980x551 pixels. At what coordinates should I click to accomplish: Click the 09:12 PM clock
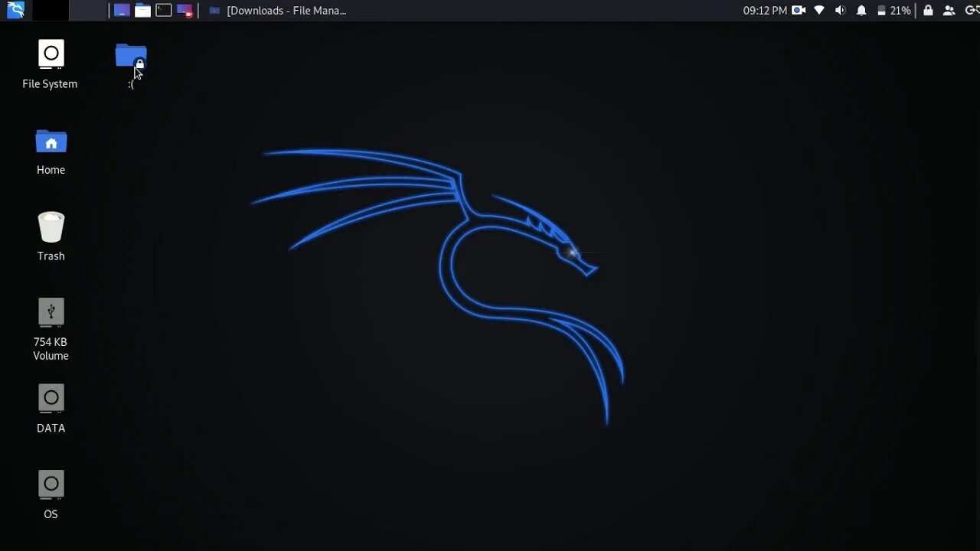pyautogui.click(x=765, y=11)
